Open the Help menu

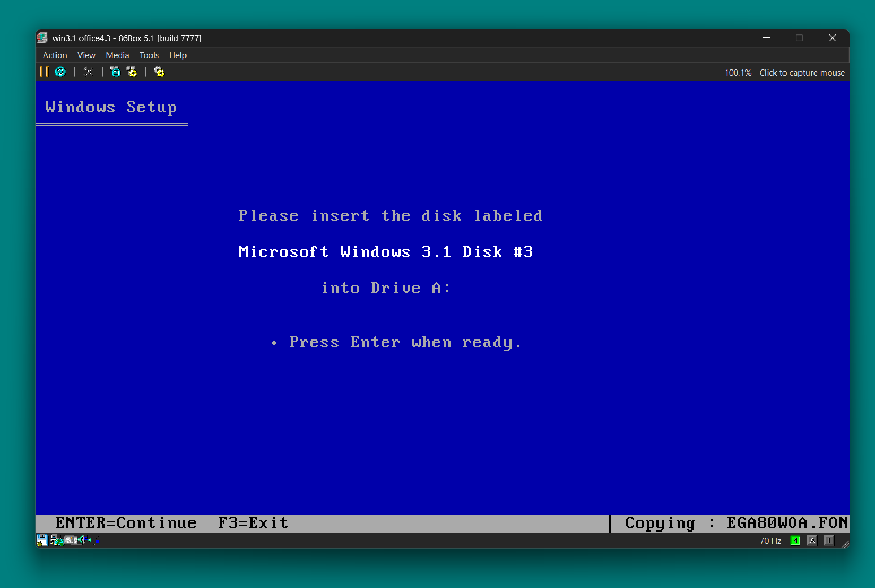click(x=177, y=55)
